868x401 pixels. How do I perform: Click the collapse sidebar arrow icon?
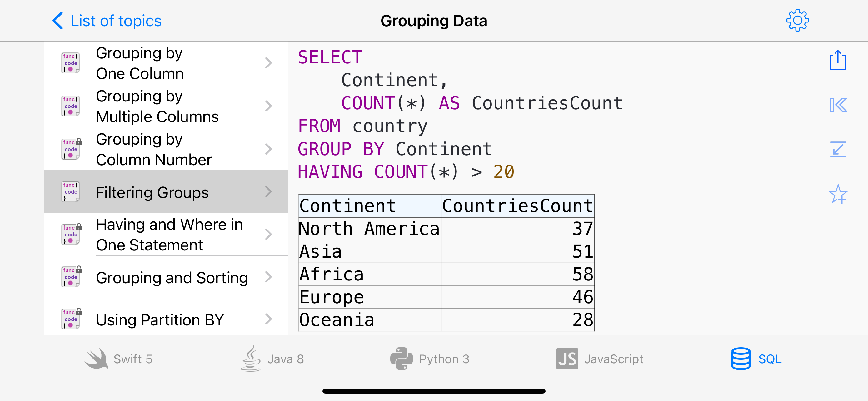click(838, 105)
